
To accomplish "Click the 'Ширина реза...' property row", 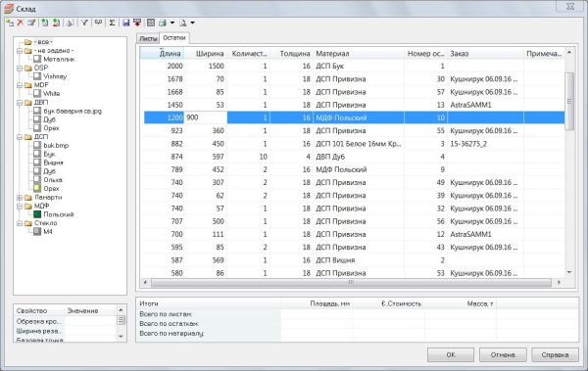I will (66, 331).
